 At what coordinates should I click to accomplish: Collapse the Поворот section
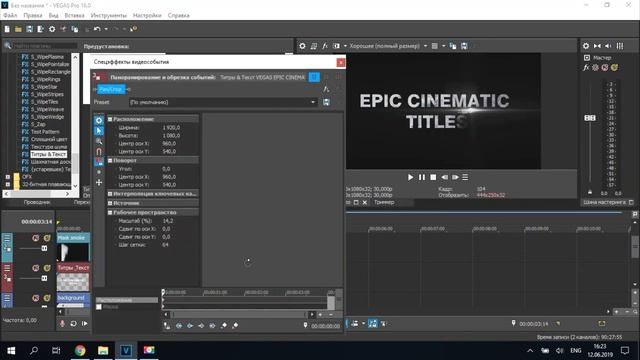[x=110, y=160]
